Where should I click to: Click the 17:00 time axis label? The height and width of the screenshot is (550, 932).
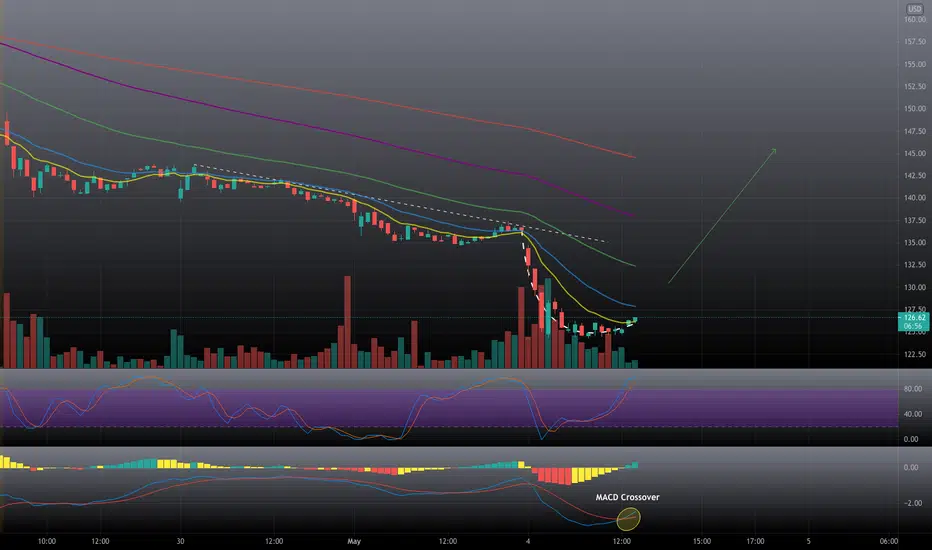click(x=755, y=541)
